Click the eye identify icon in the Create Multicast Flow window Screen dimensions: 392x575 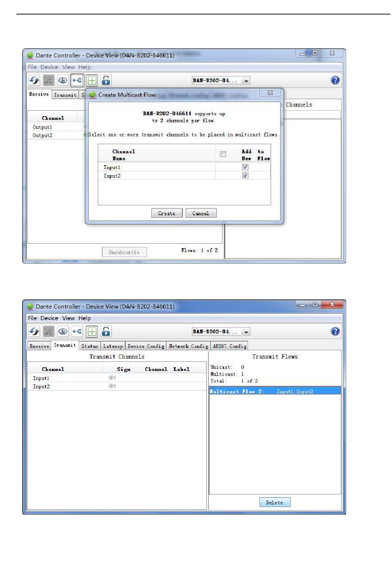[x=63, y=80]
